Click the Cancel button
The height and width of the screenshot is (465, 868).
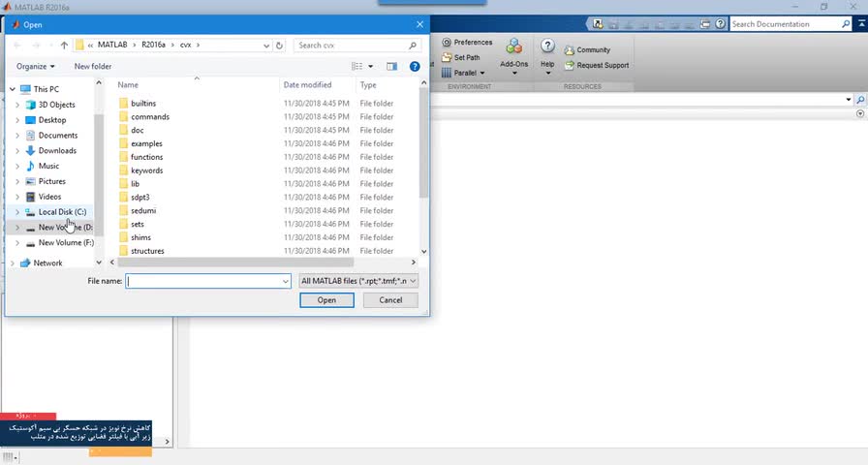tap(390, 300)
